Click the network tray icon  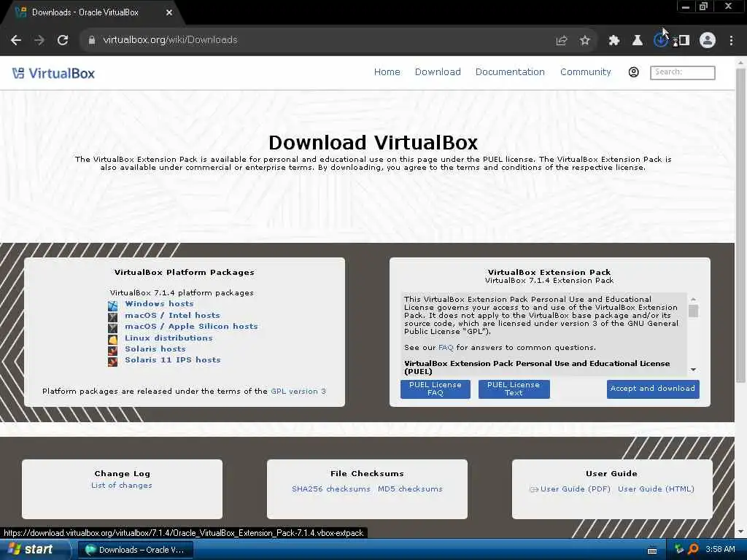(x=680, y=550)
